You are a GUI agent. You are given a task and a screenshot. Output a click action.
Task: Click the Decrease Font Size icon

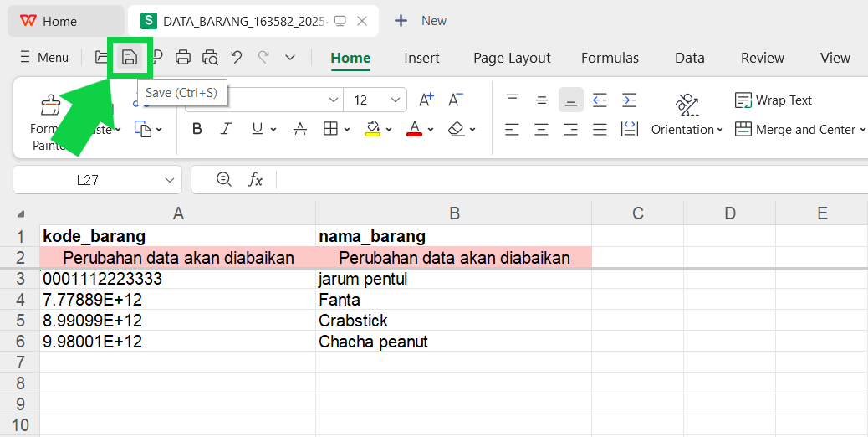coord(456,100)
